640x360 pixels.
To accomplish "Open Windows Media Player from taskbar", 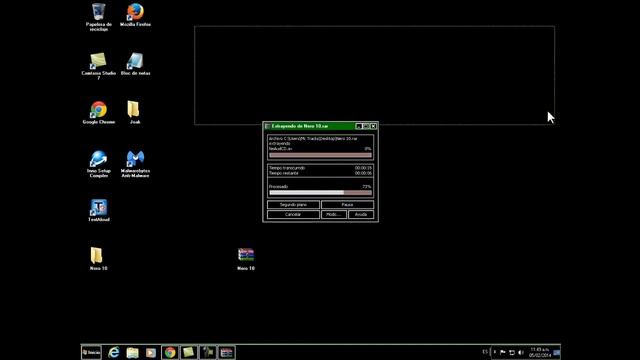I will (x=151, y=352).
